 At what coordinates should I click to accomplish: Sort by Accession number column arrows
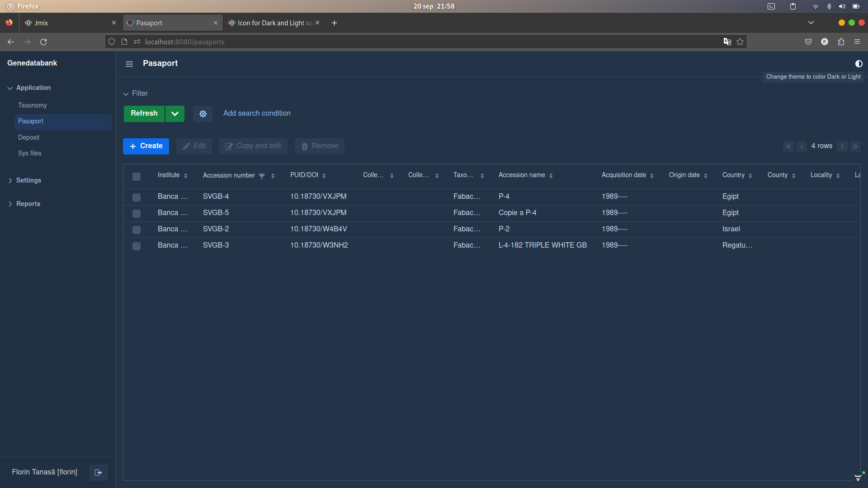[273, 176]
